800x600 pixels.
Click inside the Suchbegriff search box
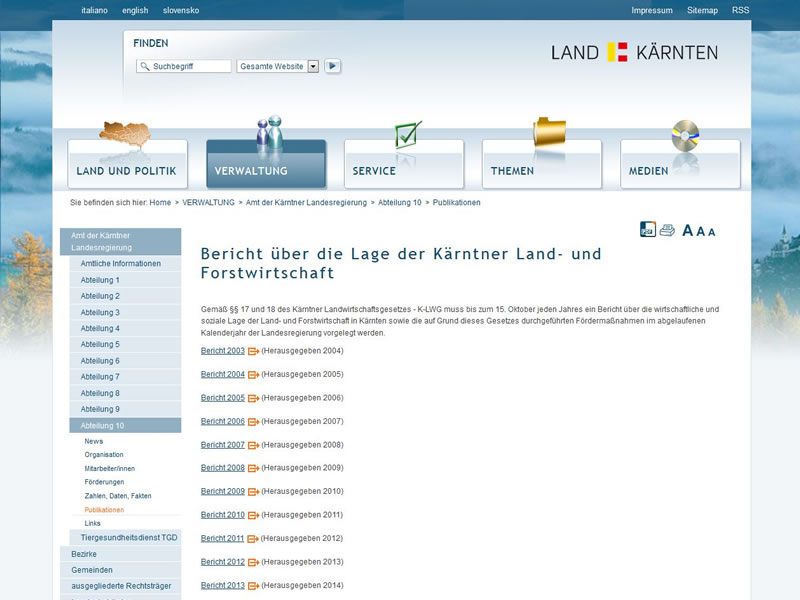click(185, 67)
